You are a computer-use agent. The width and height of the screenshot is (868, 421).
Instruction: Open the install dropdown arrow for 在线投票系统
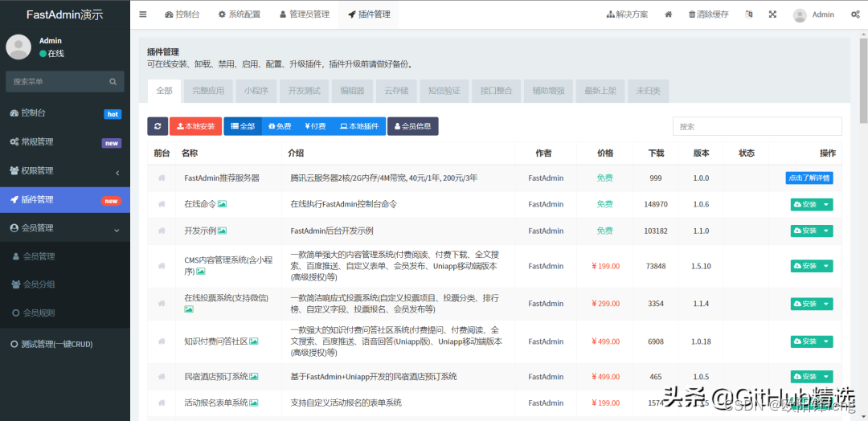(826, 304)
